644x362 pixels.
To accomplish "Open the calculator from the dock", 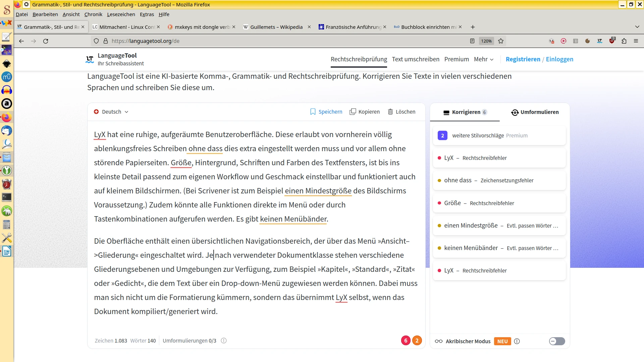I will point(7,225).
